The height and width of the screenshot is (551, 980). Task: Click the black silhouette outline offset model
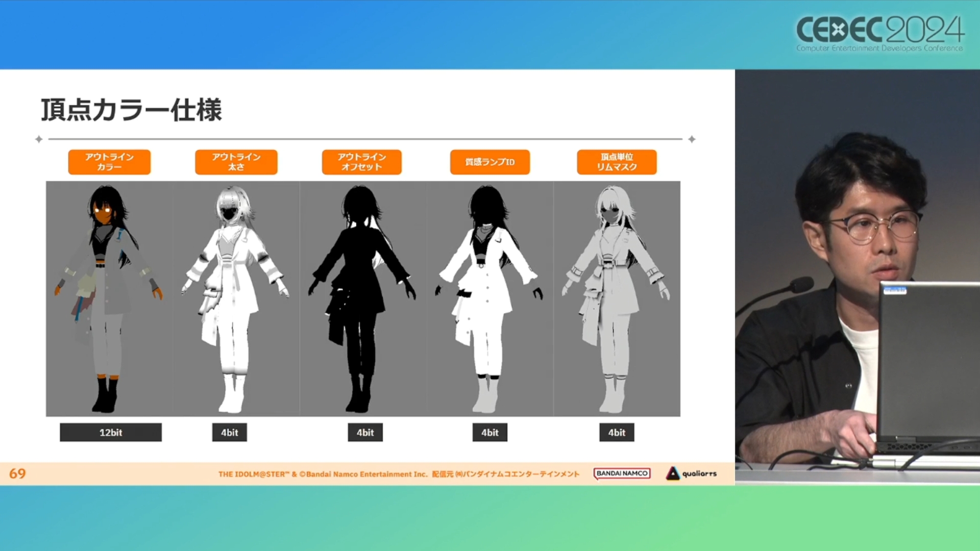click(x=362, y=299)
